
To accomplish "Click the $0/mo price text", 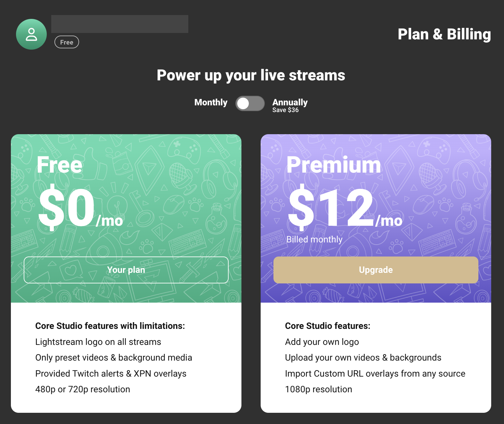I will [x=80, y=208].
